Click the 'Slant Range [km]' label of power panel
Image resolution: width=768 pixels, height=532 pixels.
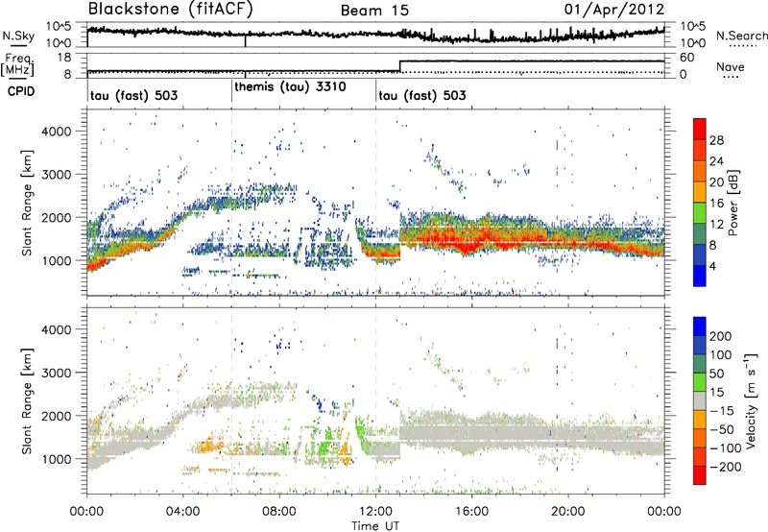28,203
